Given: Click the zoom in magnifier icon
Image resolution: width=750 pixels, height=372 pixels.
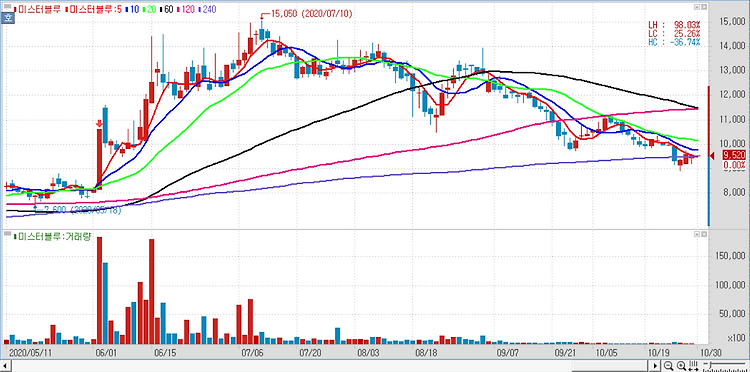Looking at the screenshot, I should (681, 366).
